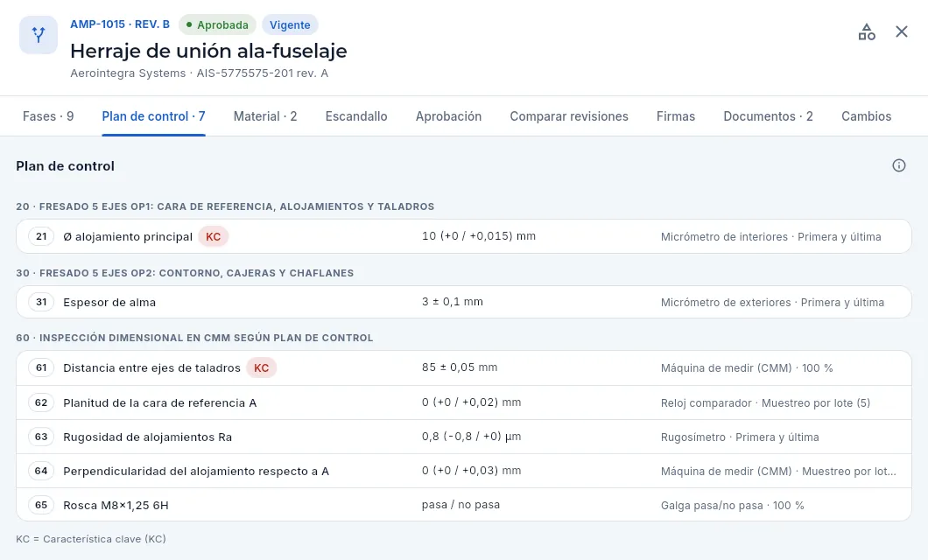Select row 62 Planitud de la cara de referencia A

point(464,402)
